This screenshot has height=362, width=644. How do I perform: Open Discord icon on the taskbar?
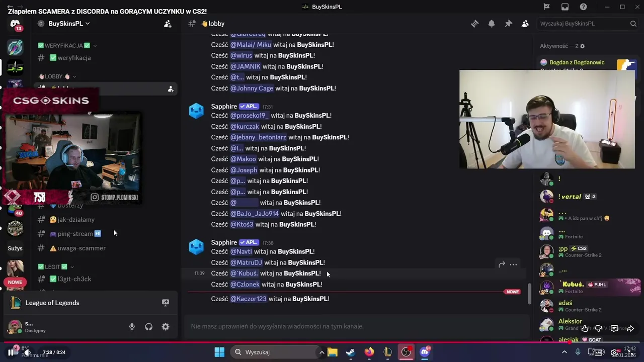click(x=425, y=352)
